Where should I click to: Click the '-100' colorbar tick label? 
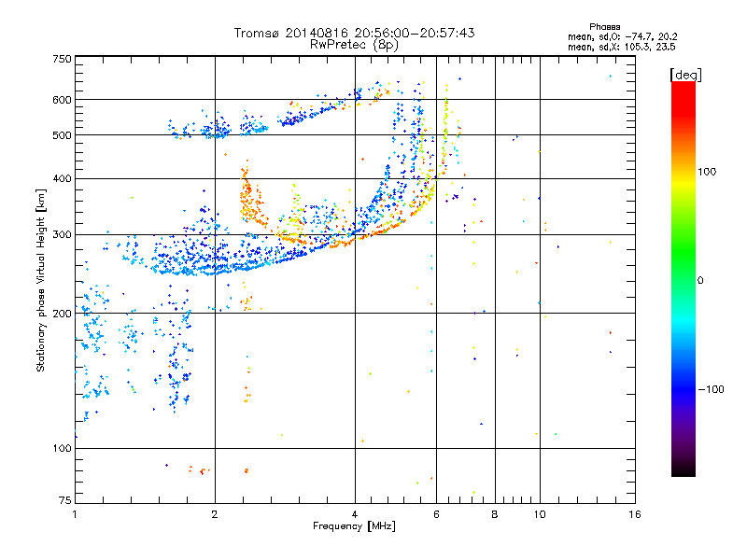click(x=711, y=389)
